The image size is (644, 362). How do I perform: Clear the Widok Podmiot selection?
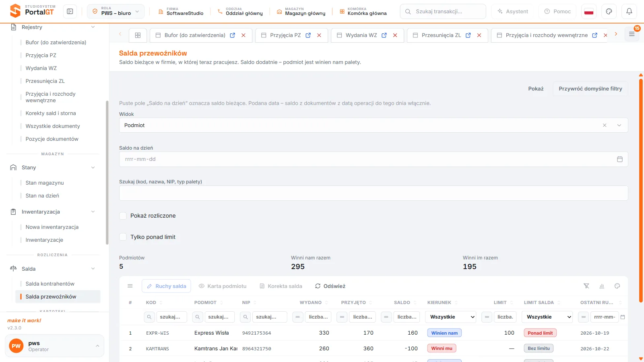605,125
